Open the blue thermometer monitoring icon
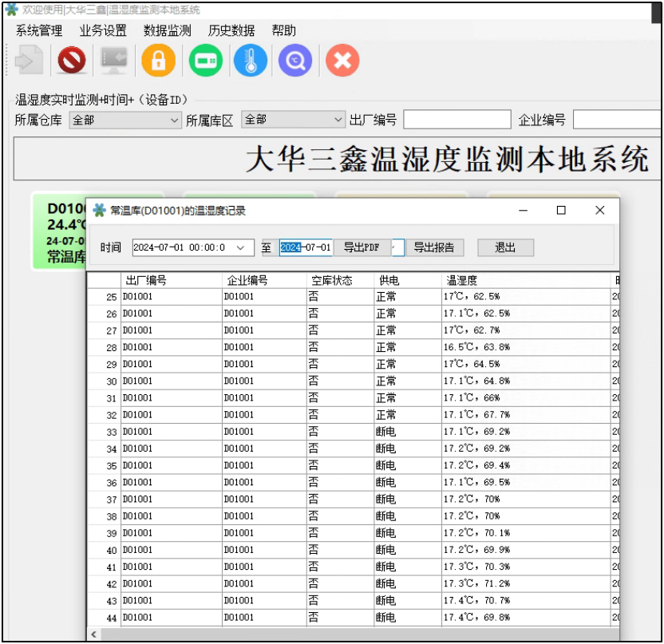 (x=251, y=61)
